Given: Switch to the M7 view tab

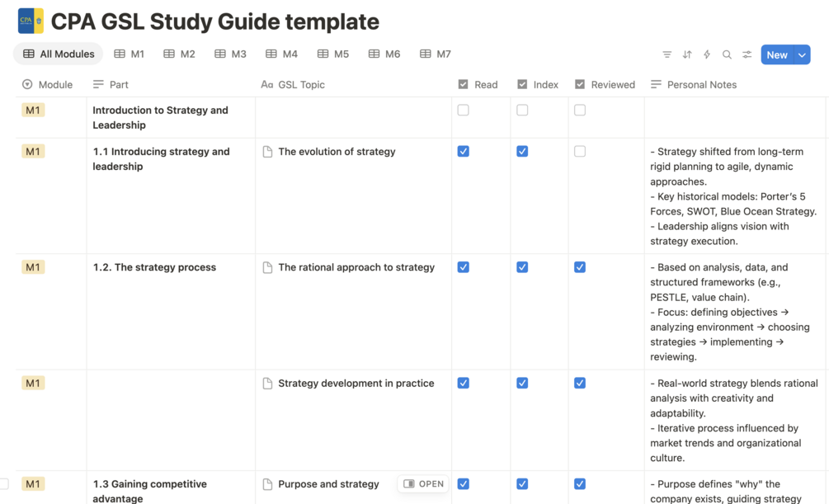Looking at the screenshot, I should pos(435,54).
